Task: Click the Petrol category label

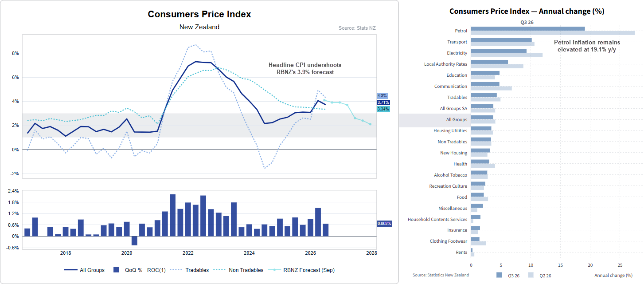Action: pos(461,31)
